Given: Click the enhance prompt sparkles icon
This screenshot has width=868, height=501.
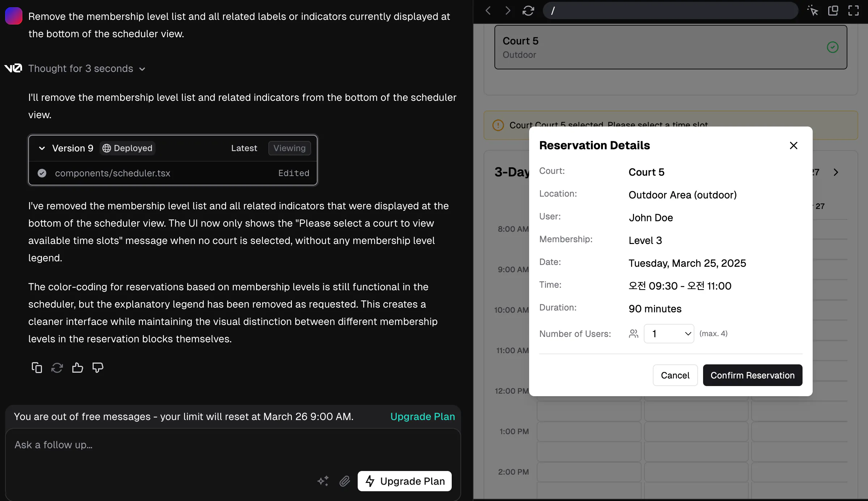Looking at the screenshot, I should [x=323, y=481].
